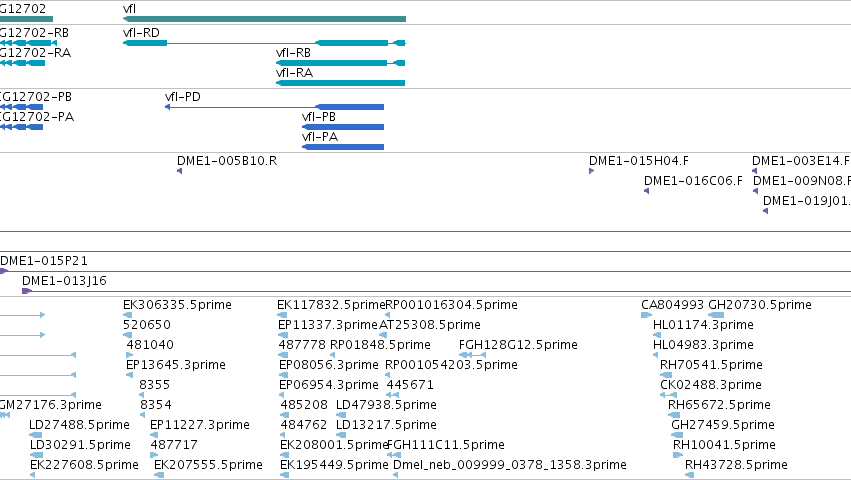Image resolution: width=851 pixels, height=480 pixels.
Task: Select the vfl-PA protein bar
Action: [x=343, y=147]
